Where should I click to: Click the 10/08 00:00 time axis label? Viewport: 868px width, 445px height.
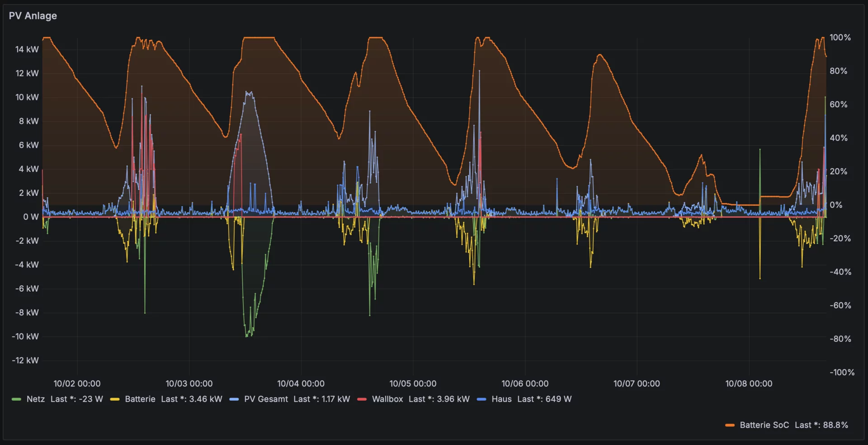749,384
